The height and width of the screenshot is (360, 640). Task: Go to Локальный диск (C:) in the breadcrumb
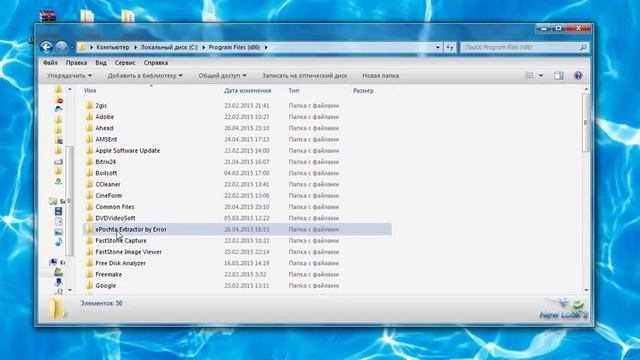pyautogui.click(x=169, y=47)
